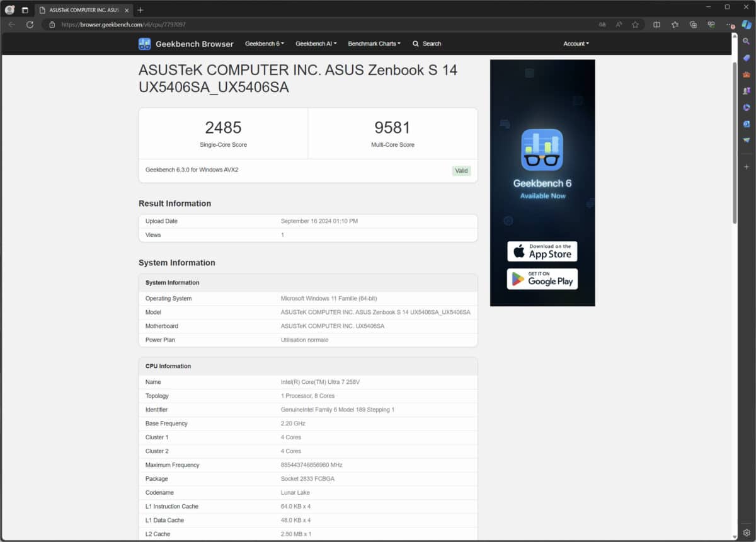Launch Copilot from the toolbar
The height and width of the screenshot is (542, 756).
[747, 25]
